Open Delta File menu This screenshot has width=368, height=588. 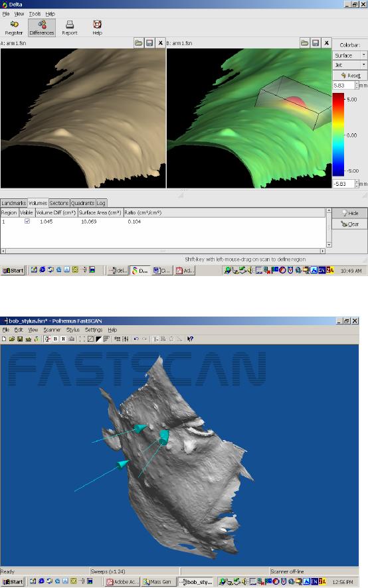(x=5, y=14)
